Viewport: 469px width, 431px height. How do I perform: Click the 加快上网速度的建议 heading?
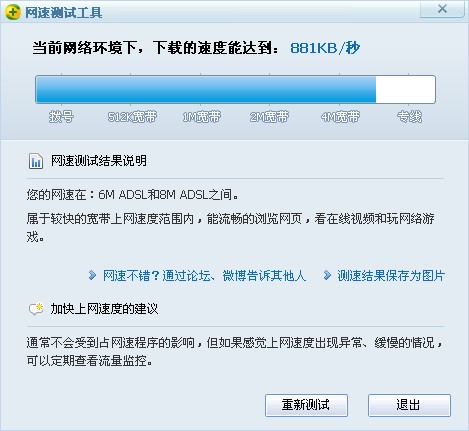click(x=104, y=309)
